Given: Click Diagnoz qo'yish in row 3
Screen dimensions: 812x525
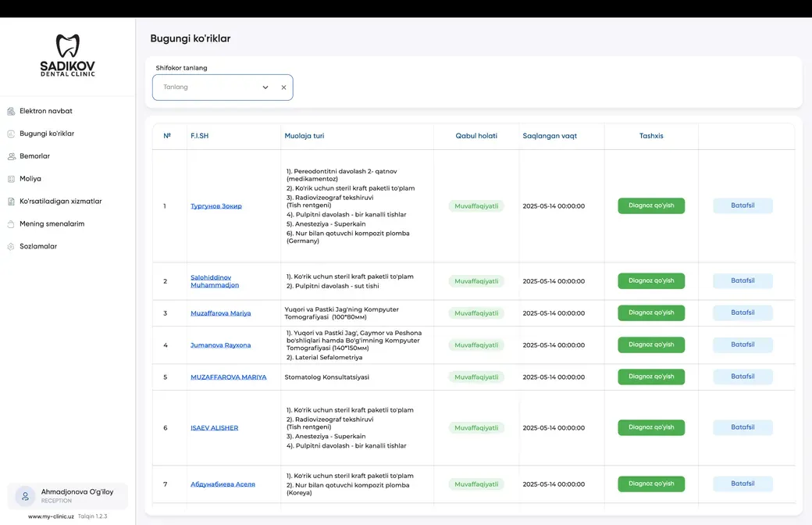Looking at the screenshot, I should 651,313.
